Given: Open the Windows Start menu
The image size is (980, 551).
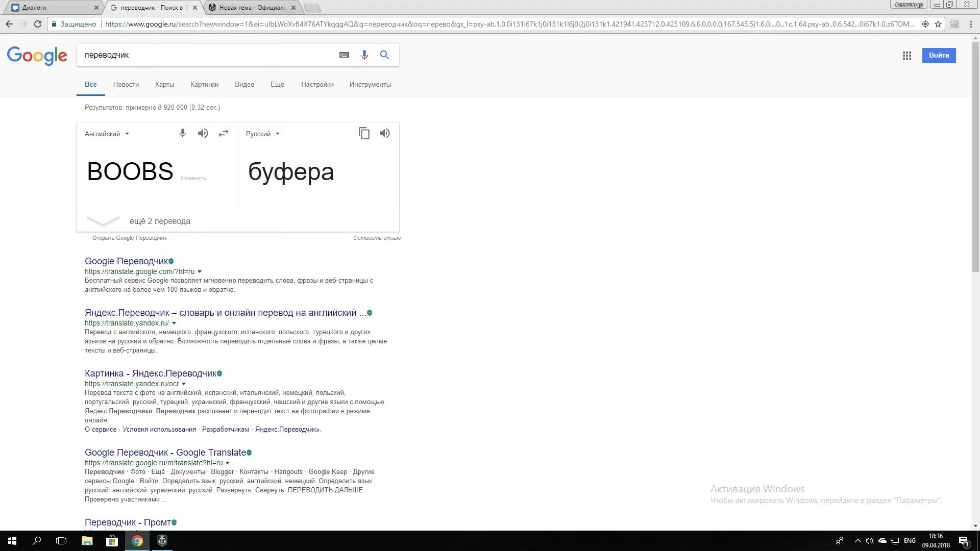Looking at the screenshot, I should click(x=12, y=541).
